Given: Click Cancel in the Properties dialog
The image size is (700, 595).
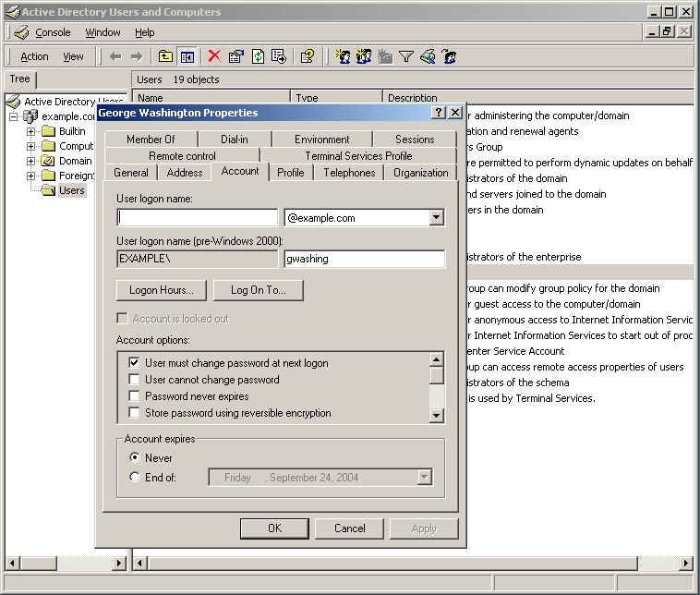Looking at the screenshot, I should click(x=350, y=528).
